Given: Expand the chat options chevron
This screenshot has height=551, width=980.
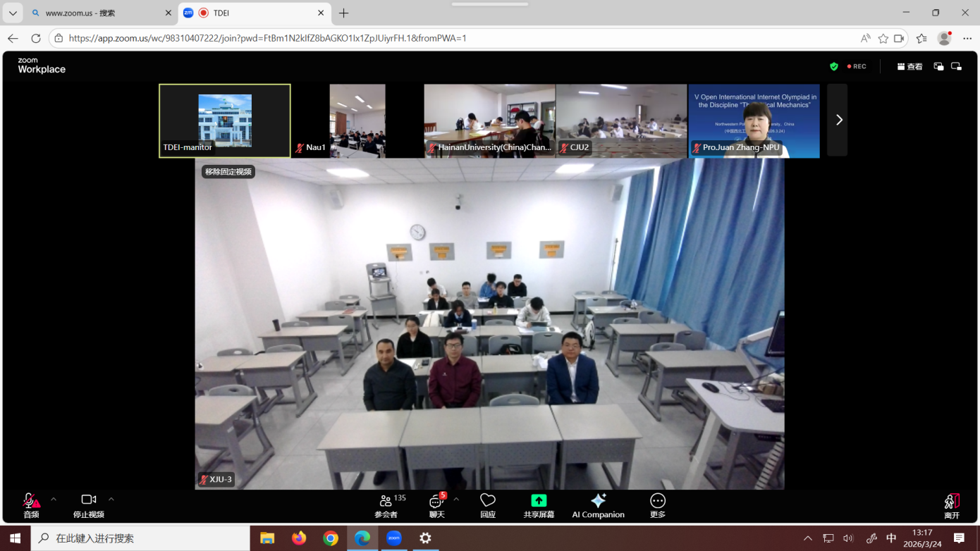Looking at the screenshot, I should (456, 500).
